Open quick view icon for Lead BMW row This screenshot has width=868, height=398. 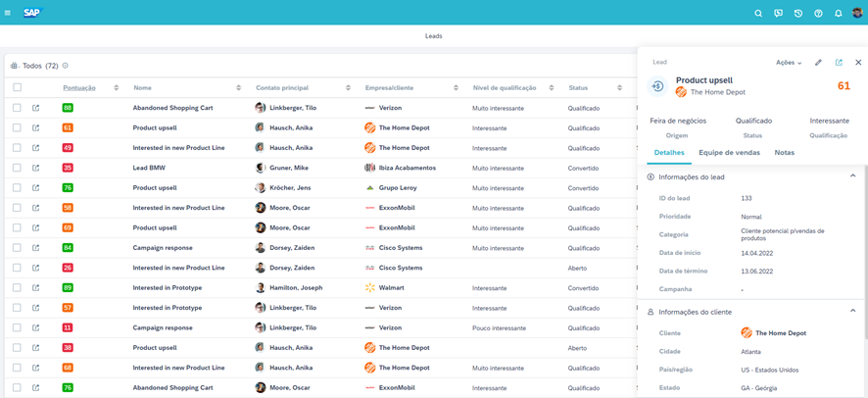[36, 168]
